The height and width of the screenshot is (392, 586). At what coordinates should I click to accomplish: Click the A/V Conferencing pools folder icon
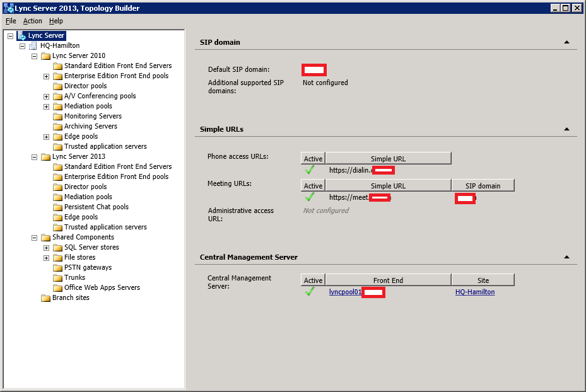pyautogui.click(x=57, y=96)
